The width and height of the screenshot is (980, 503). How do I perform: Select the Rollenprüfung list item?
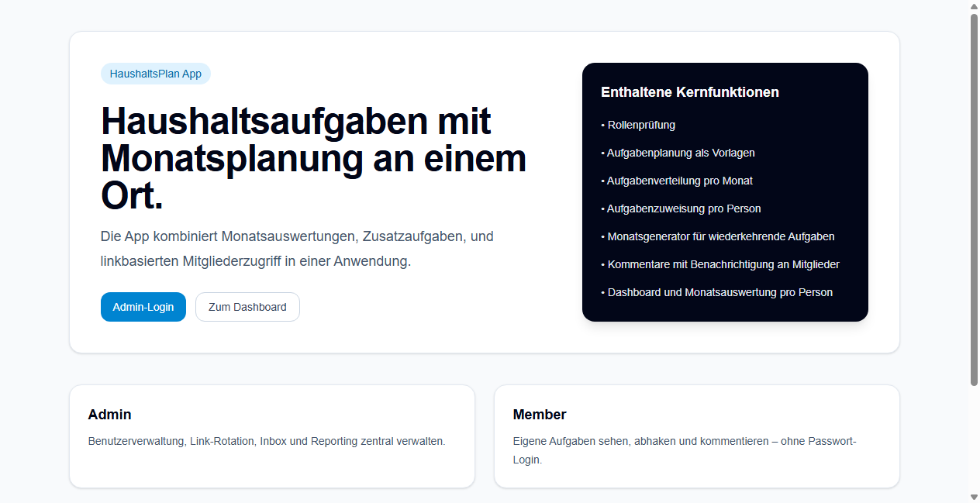[638, 125]
